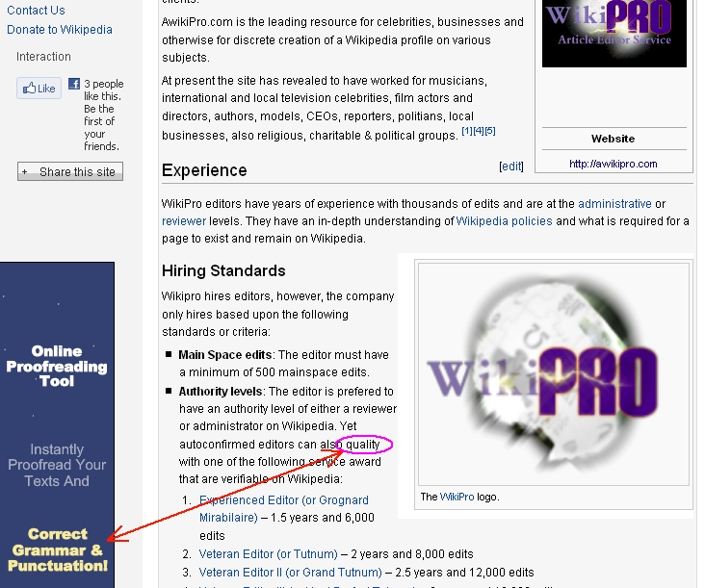Jump to citation reference [4]
Viewport: 705px width, 588px height.
(x=479, y=131)
